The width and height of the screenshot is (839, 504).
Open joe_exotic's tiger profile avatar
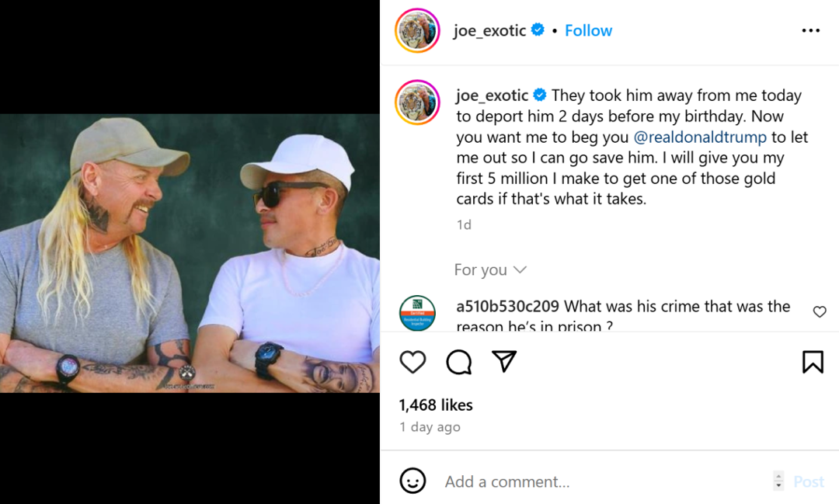coord(417,31)
